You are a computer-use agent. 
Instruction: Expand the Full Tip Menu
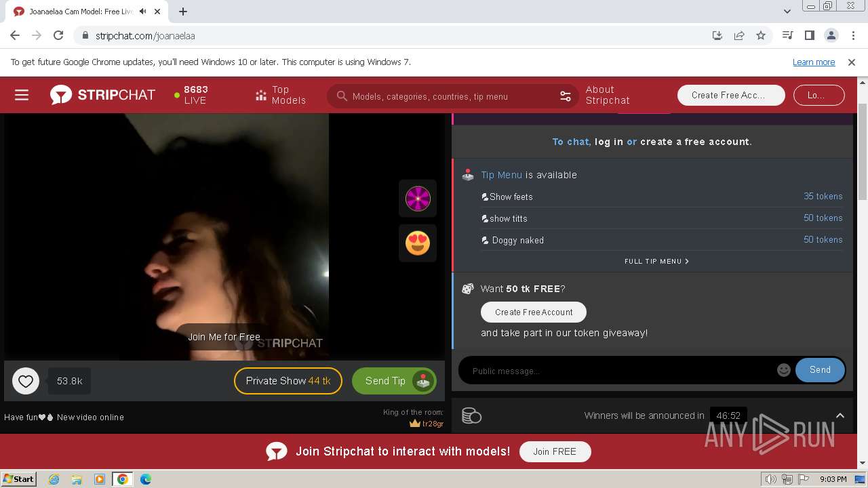656,261
